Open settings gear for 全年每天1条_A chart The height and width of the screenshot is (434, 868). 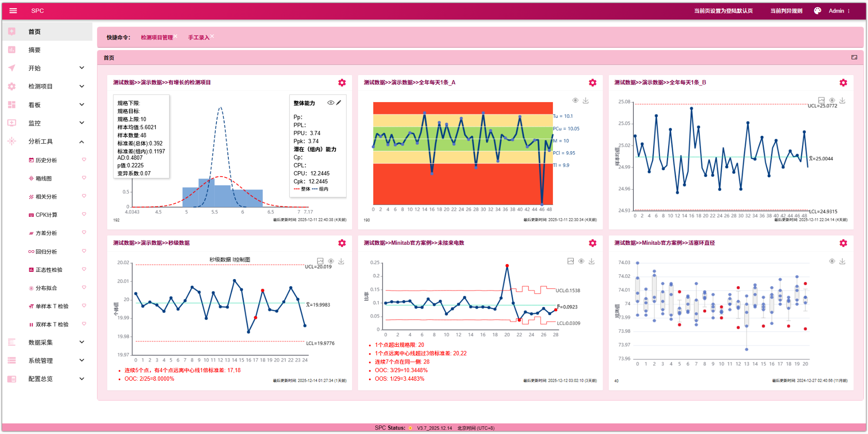(592, 83)
